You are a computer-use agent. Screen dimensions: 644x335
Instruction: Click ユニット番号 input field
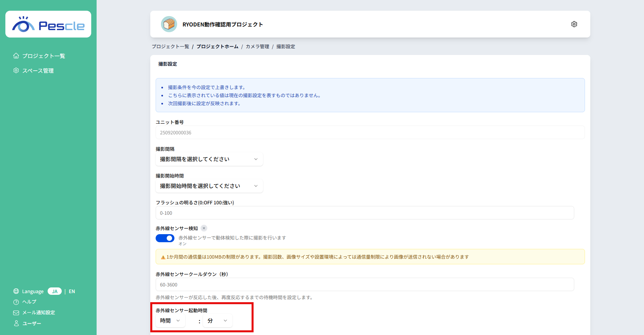370,132
